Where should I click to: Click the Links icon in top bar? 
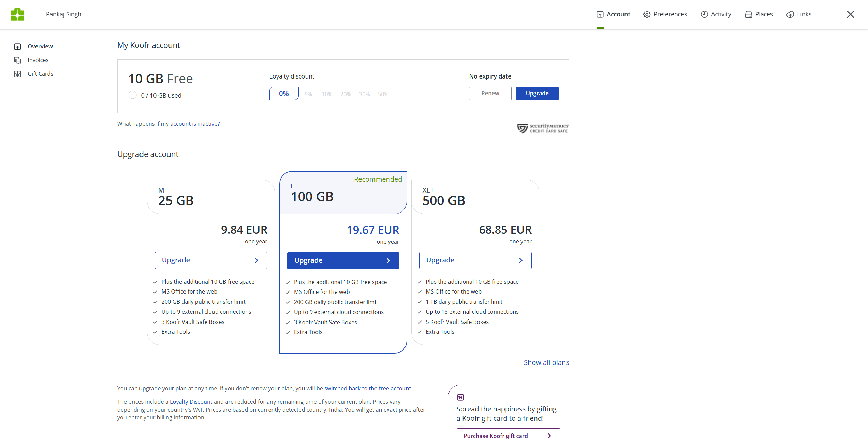(790, 14)
